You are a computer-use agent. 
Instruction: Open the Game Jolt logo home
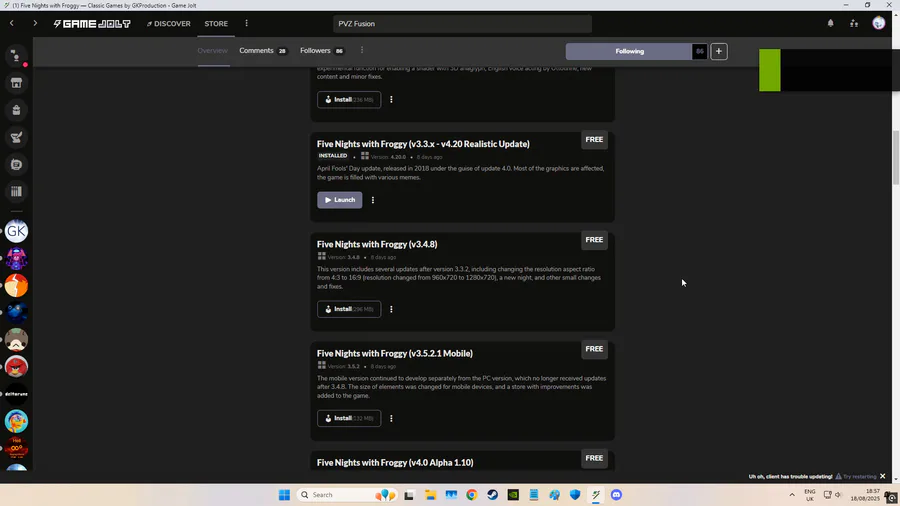[92, 24]
